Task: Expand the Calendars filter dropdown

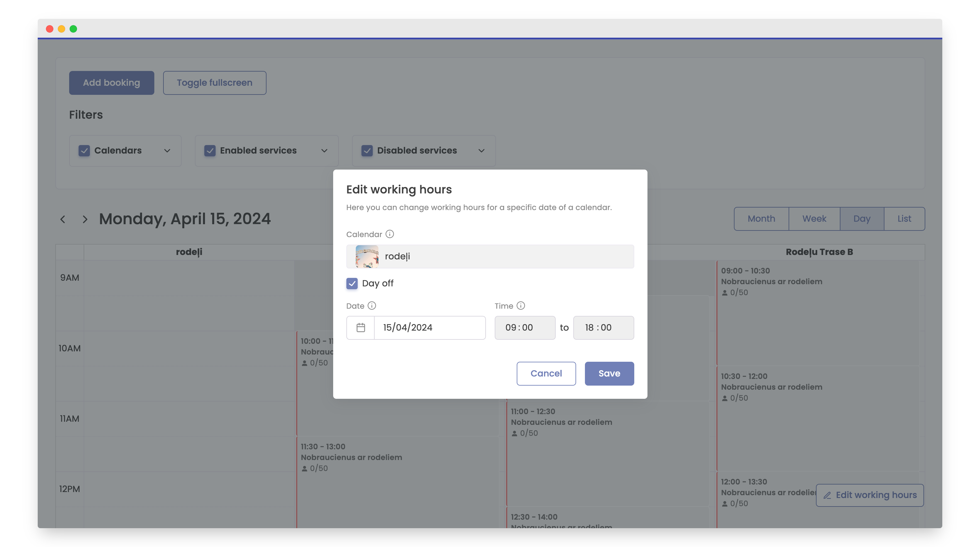Action: coord(167,150)
